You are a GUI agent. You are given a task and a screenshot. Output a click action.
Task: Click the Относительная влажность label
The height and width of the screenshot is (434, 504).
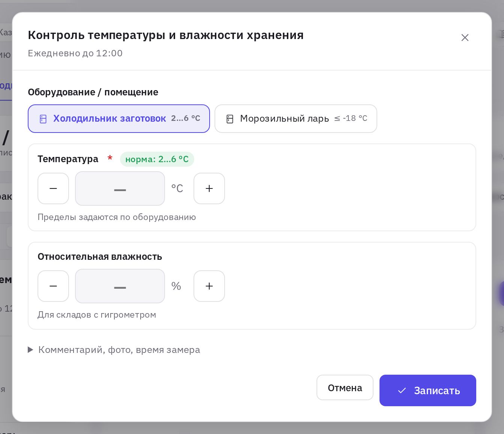coord(100,256)
